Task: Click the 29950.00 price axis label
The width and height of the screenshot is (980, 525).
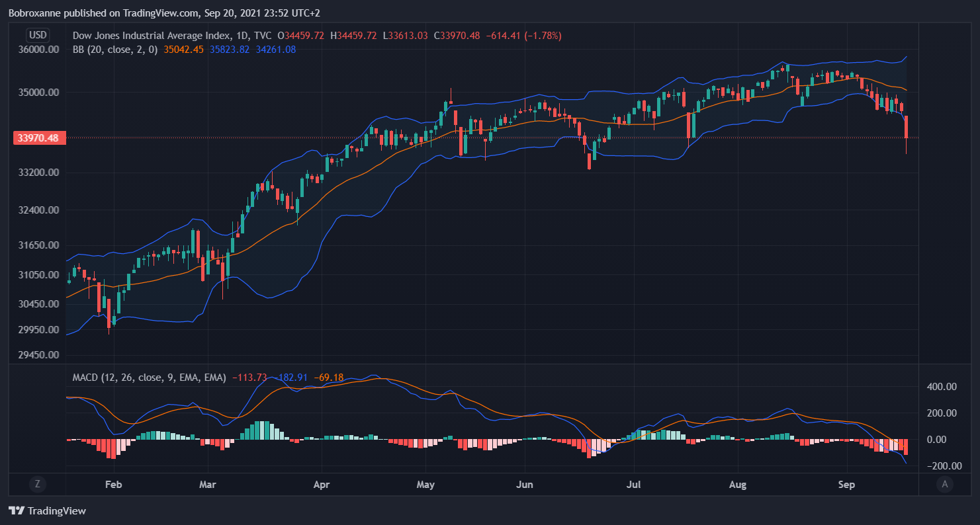Action: tap(38, 329)
